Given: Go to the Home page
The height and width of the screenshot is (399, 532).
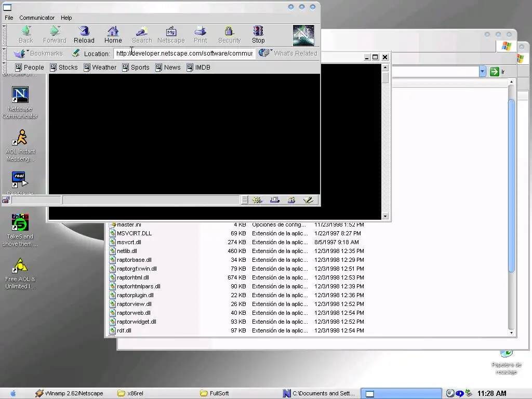Looking at the screenshot, I should tap(113, 35).
